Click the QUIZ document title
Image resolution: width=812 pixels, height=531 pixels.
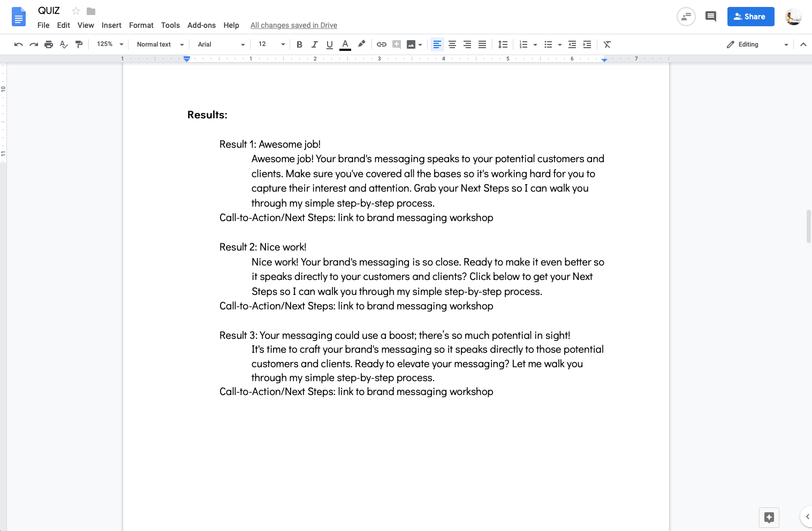[x=49, y=11]
